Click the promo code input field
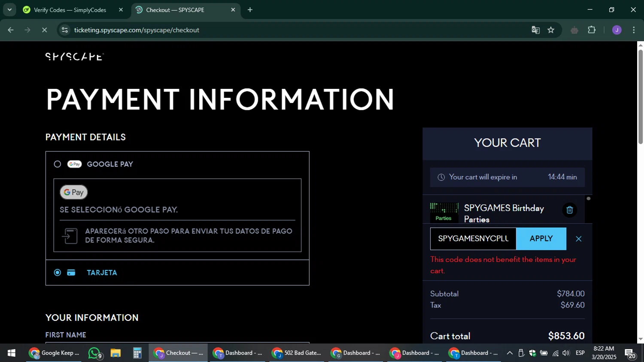This screenshot has height=362, width=644. [473, 239]
